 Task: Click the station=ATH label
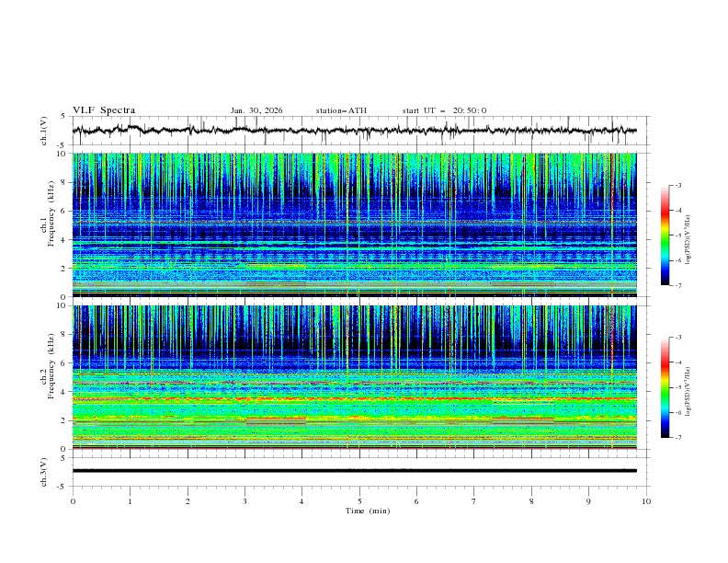click(x=341, y=110)
